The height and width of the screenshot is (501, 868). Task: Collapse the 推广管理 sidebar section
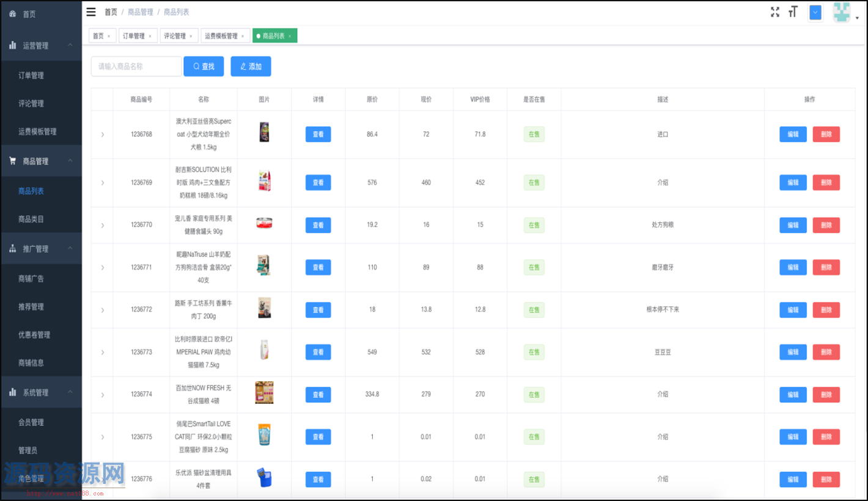pyautogui.click(x=70, y=249)
